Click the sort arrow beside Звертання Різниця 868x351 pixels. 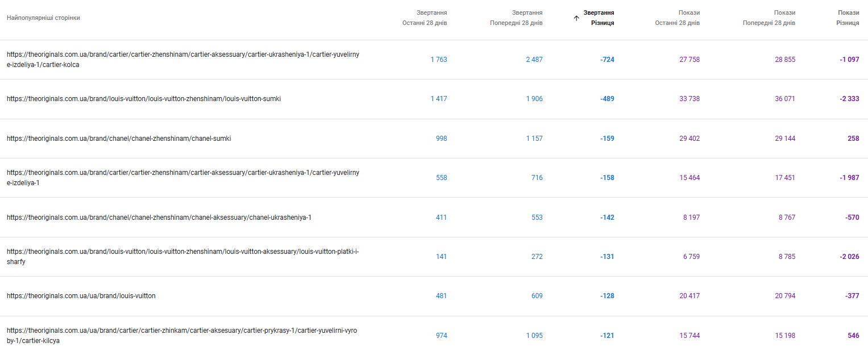(x=576, y=18)
